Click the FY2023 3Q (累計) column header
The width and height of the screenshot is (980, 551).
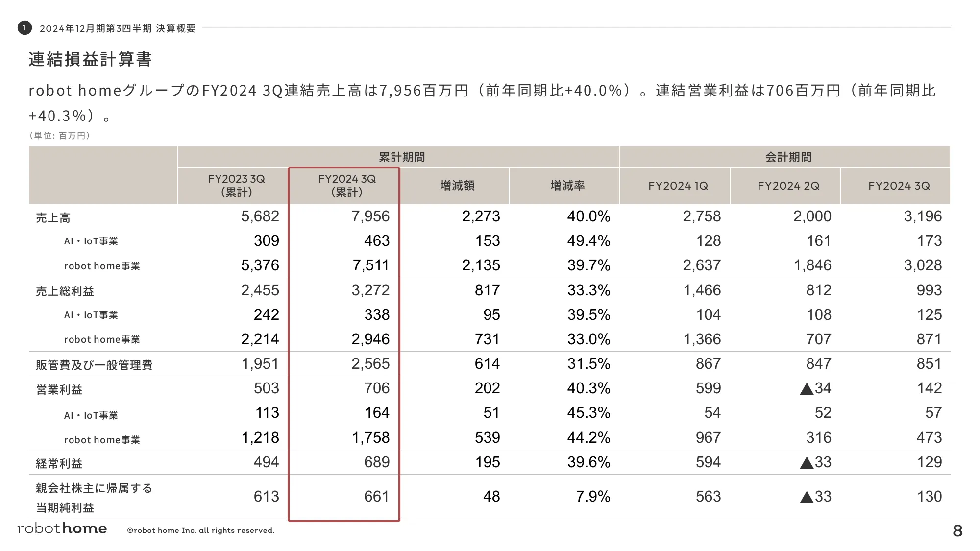tap(236, 186)
